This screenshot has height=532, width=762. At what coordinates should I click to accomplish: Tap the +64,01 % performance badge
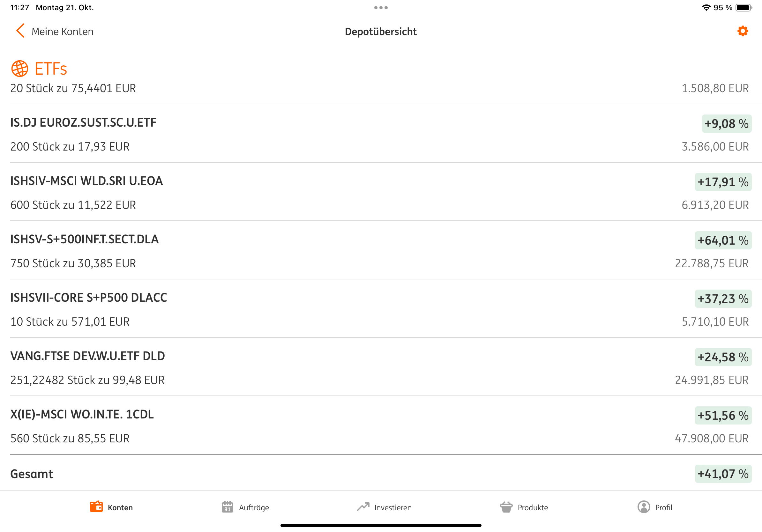[x=723, y=240]
